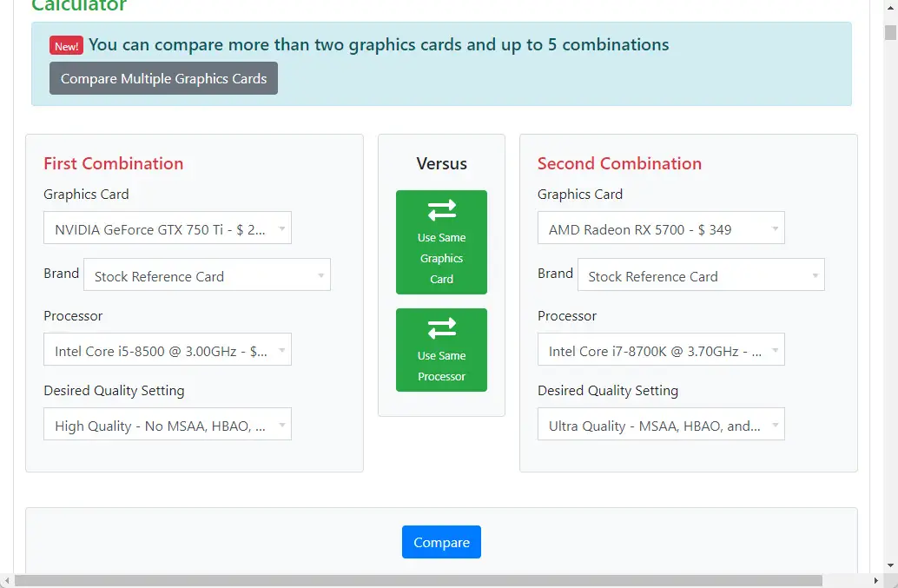
Task: Click Brand label in Second Combination
Action: pos(555,274)
